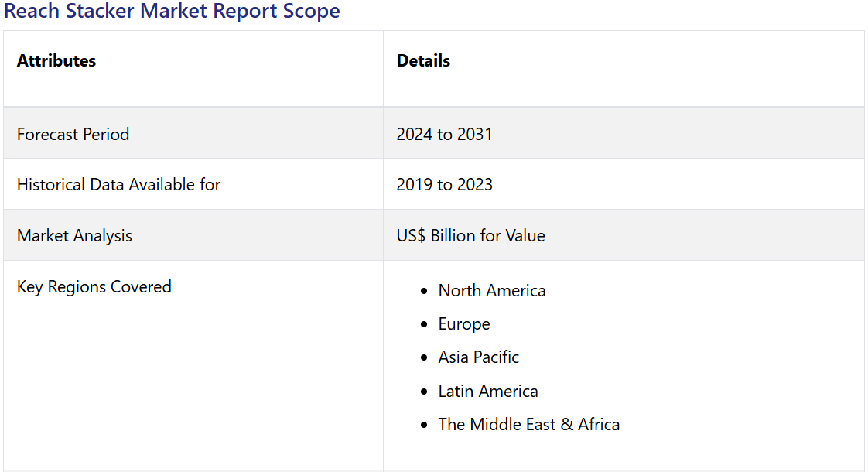Click the 'Key Regions Covered' label
The image size is (868, 472).
(x=94, y=286)
